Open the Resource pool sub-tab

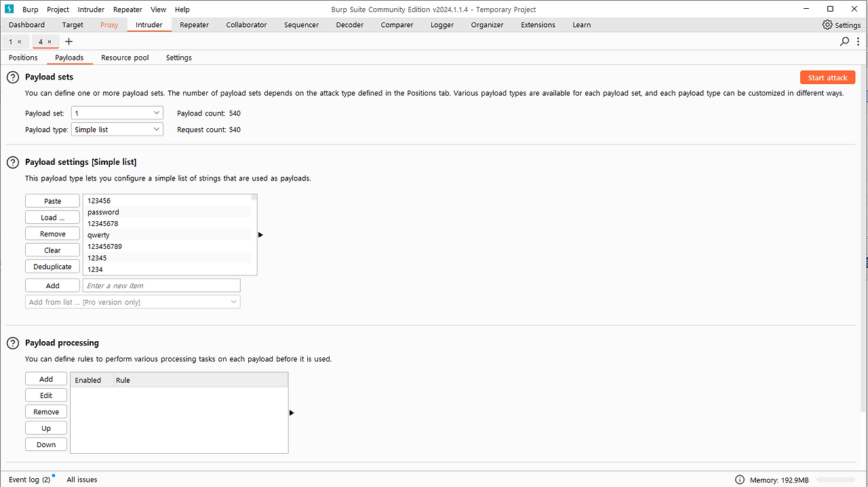pos(125,58)
